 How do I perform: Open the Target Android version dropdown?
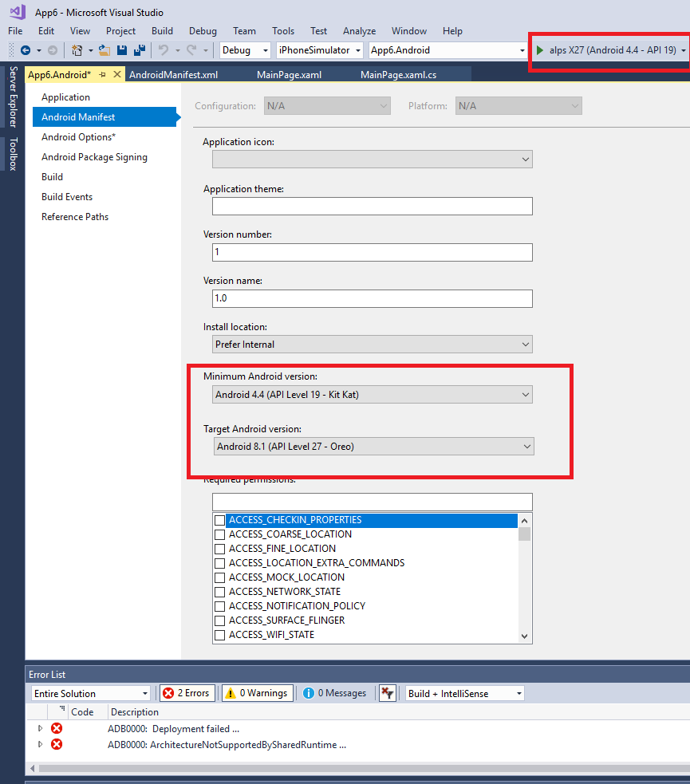[x=374, y=447]
